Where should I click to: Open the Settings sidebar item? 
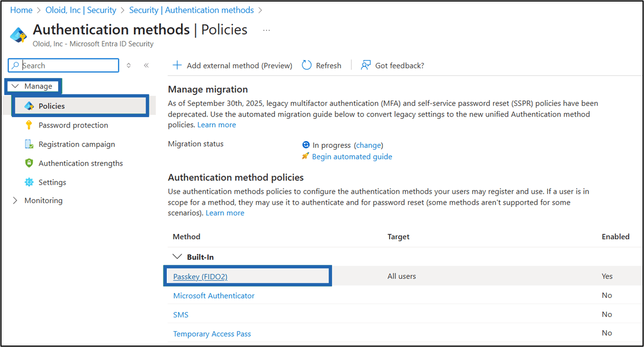52,182
